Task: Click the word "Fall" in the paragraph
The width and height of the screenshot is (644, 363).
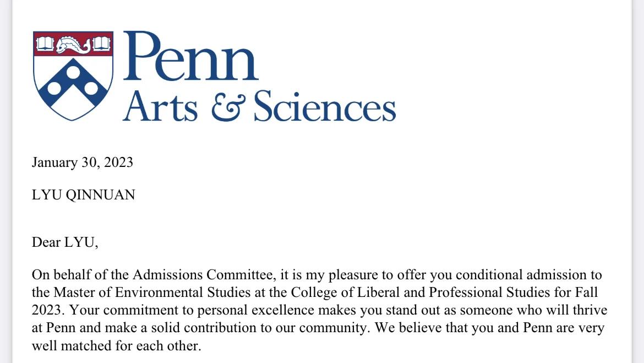Action: pos(585,291)
